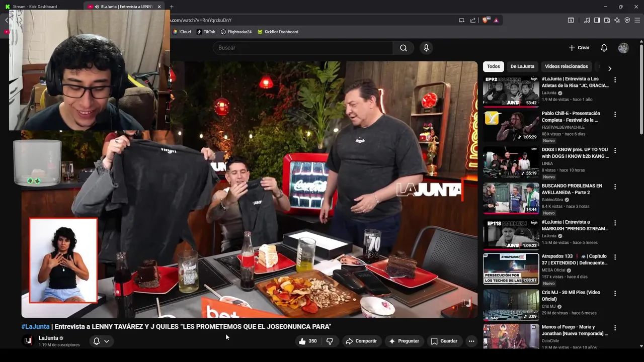Show the browser sidebar panel icon
This screenshot has height=362, width=644.
pos(597,20)
